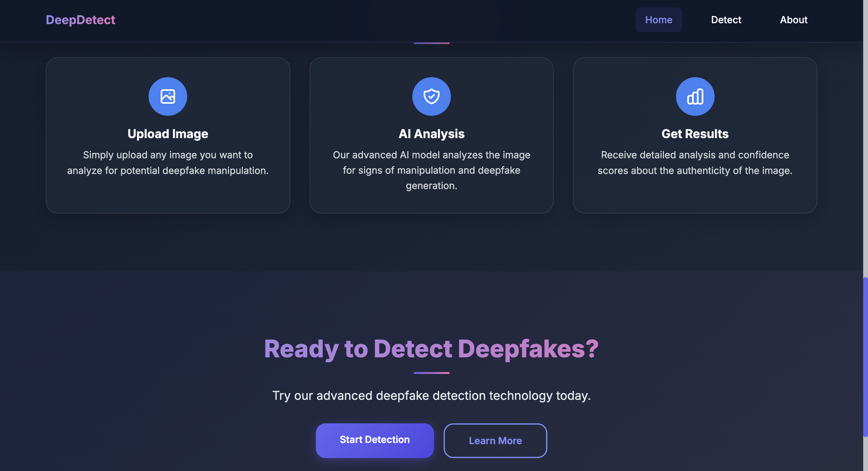Click the page scrollbar on the right edge
Viewport: 868px width, 471px height.
(x=865, y=354)
